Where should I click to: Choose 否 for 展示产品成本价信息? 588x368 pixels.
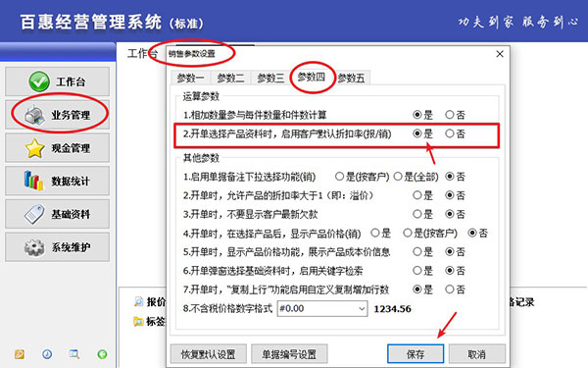pos(449,251)
